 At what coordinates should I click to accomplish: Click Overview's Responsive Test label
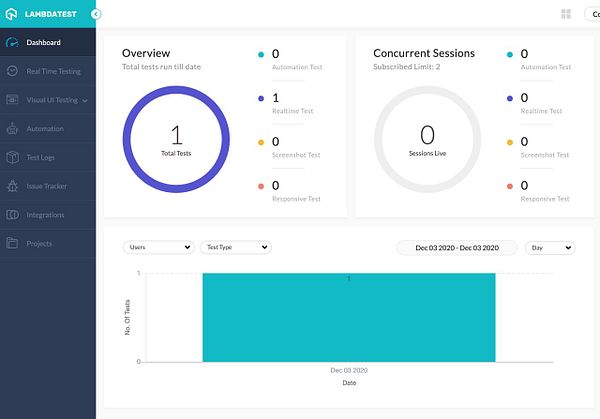click(297, 199)
